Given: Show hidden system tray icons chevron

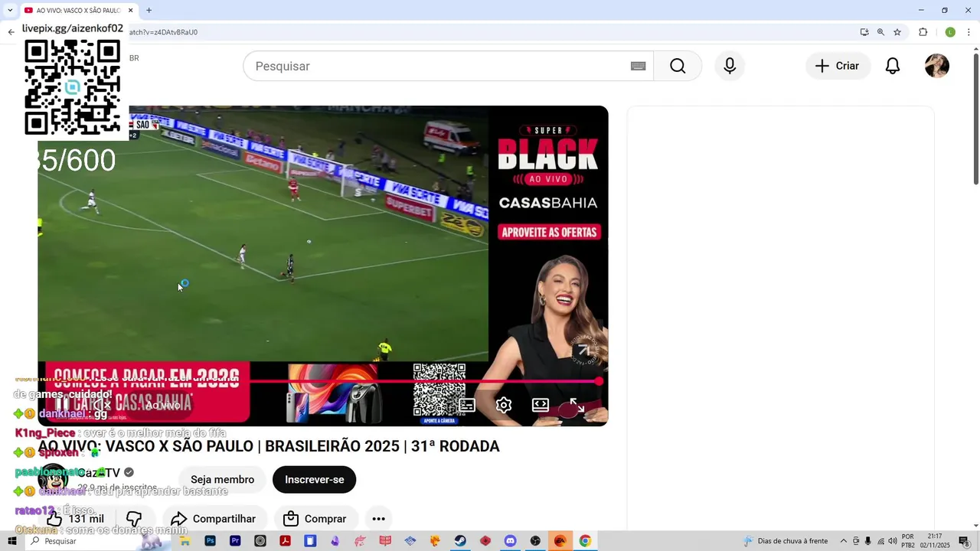Looking at the screenshot, I should coord(844,541).
